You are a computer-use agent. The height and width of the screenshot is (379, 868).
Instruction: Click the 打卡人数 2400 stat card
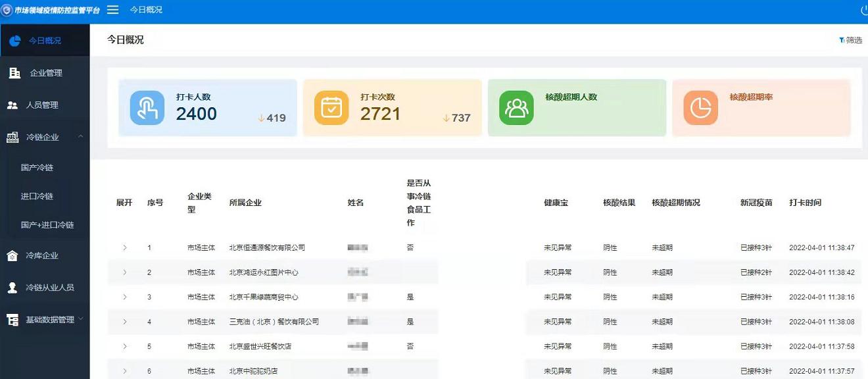(x=208, y=108)
